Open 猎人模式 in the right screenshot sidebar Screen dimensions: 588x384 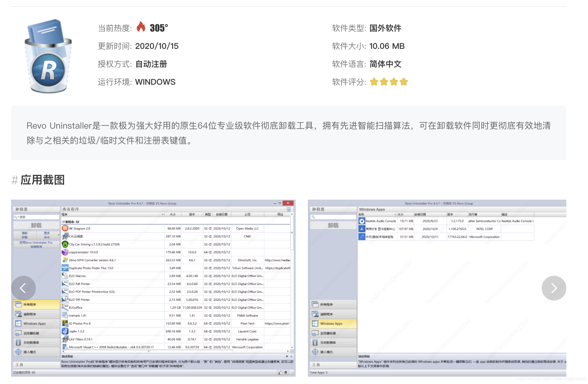(333, 352)
